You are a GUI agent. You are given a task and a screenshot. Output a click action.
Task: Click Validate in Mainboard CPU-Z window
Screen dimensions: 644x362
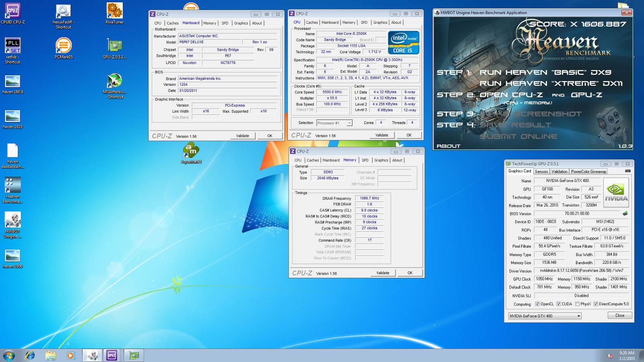pyautogui.click(x=242, y=136)
